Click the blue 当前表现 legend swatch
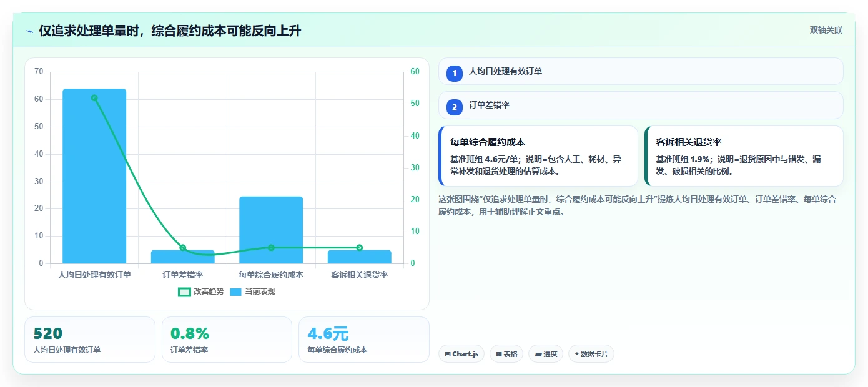Screen dimensions: 868x387 click(x=236, y=291)
